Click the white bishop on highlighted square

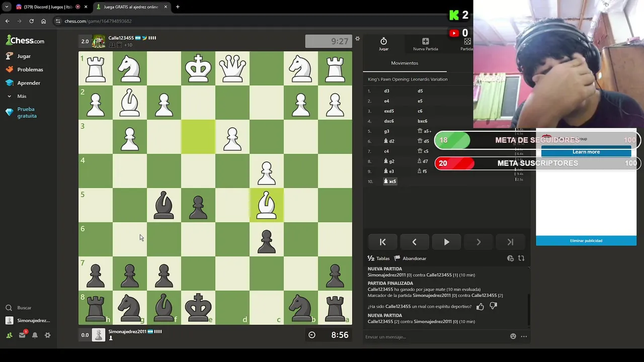(x=267, y=205)
